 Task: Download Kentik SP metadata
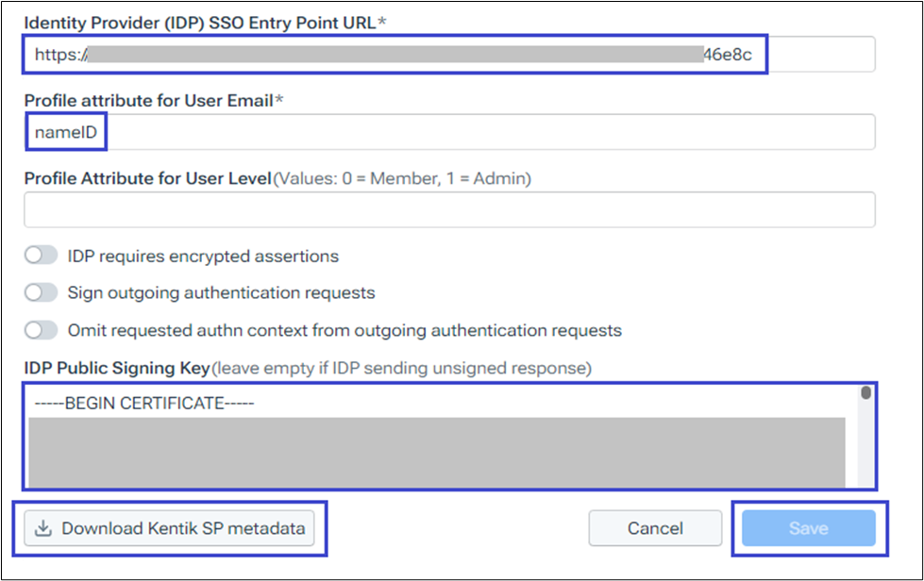coord(182,529)
